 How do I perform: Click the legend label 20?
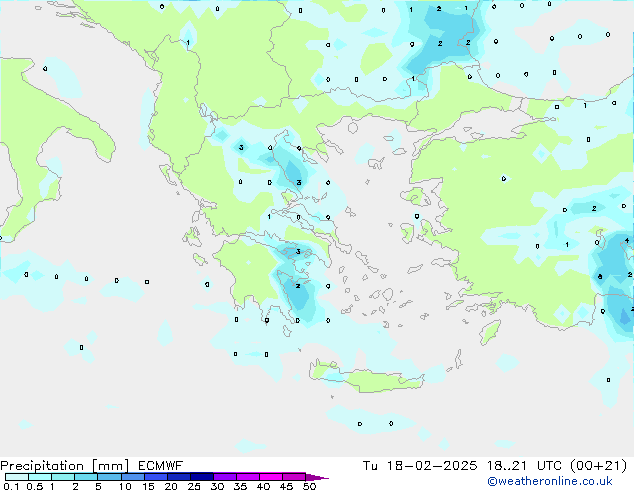pyautogui.click(x=171, y=486)
